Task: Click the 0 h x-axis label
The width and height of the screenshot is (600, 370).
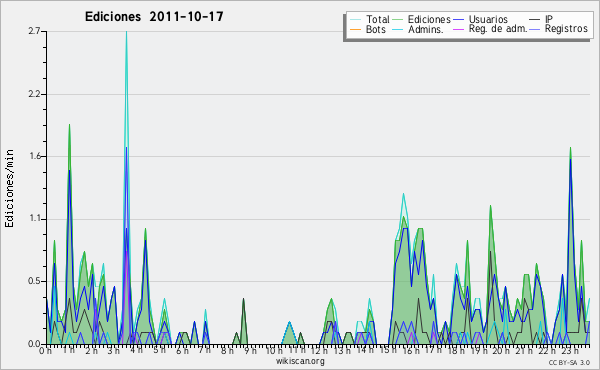Action: pos(46,351)
